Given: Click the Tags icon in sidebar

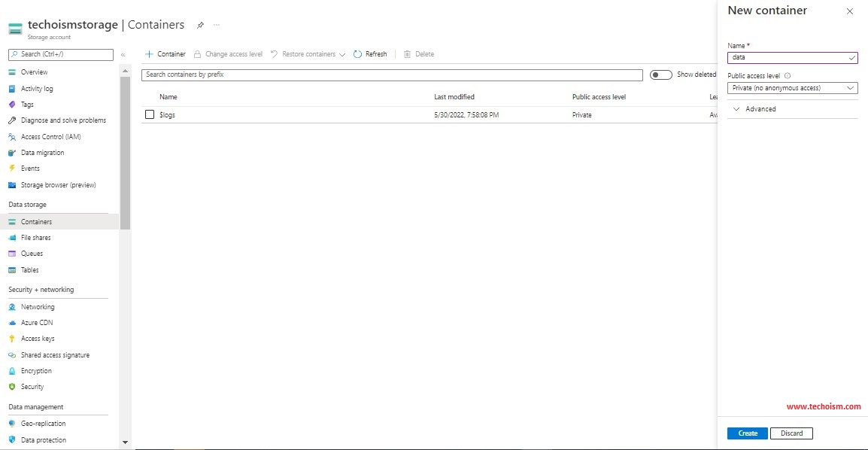Looking at the screenshot, I should pos(12,105).
